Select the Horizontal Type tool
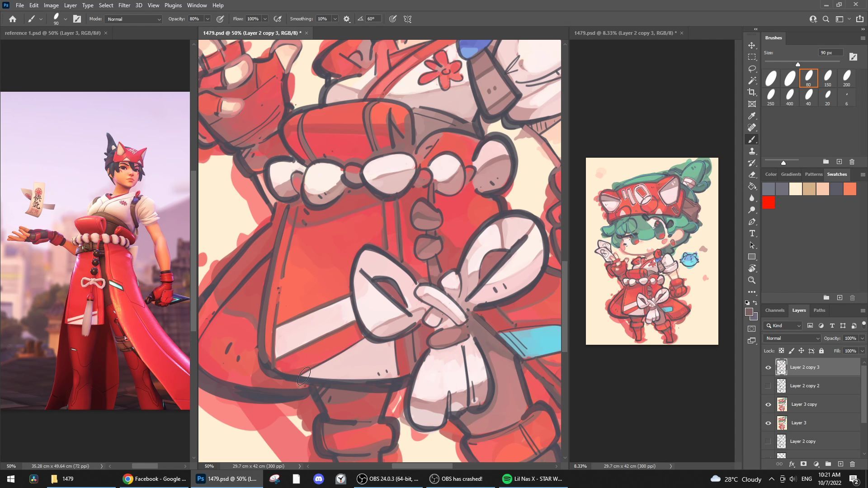The width and height of the screenshot is (868, 488). point(752,234)
